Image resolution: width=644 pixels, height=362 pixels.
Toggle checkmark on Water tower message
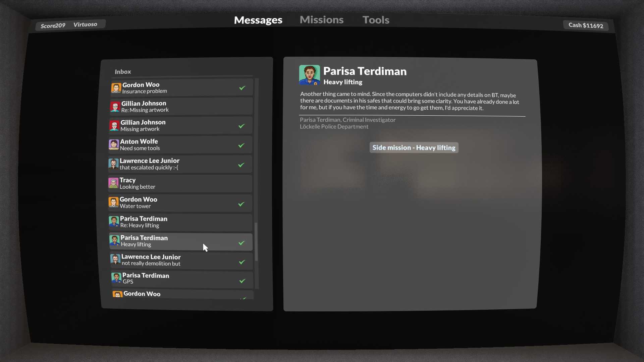tap(241, 204)
